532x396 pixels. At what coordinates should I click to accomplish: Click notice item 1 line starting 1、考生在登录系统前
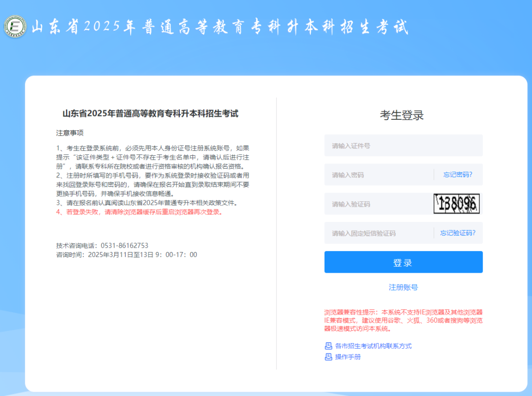click(153, 148)
